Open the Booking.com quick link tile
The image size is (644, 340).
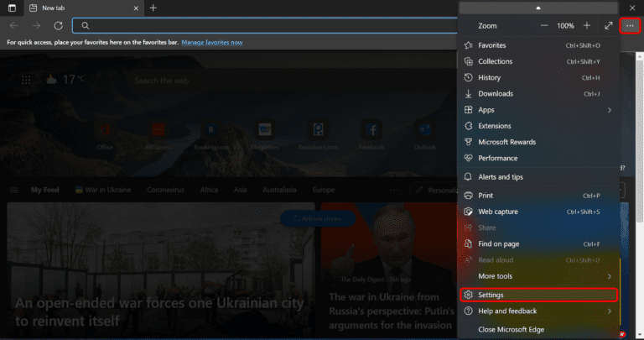[211, 136]
